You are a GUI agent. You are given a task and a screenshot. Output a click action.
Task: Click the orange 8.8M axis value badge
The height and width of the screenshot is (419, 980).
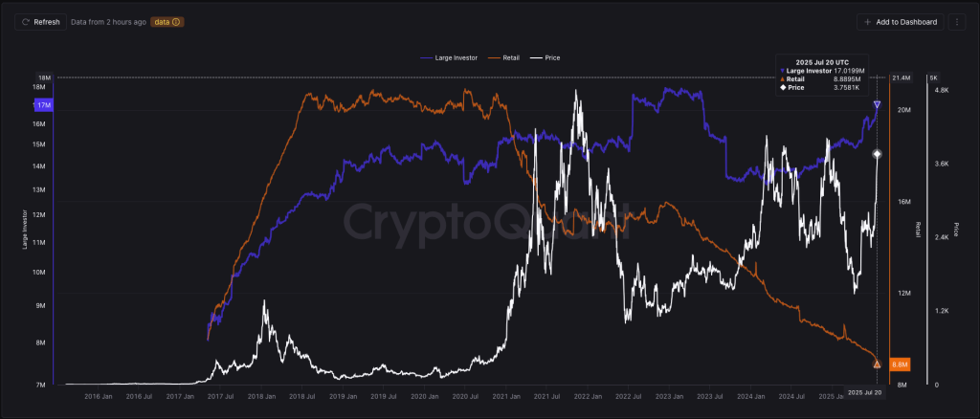point(900,364)
